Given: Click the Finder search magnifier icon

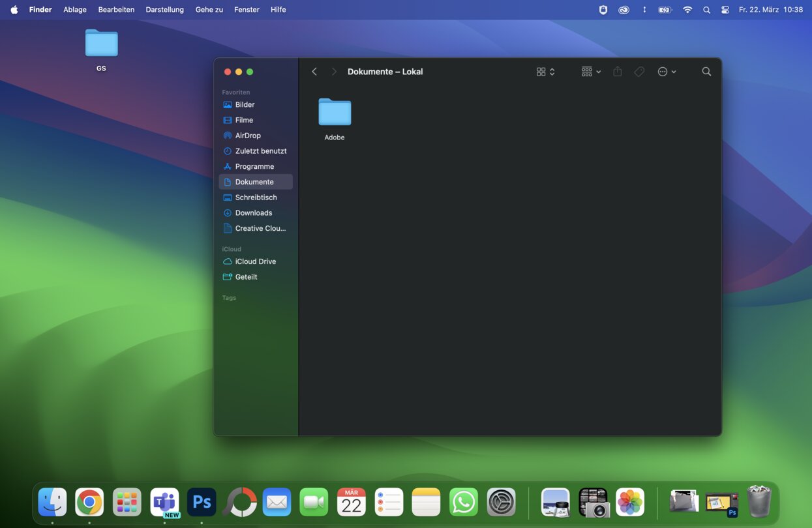Looking at the screenshot, I should [x=706, y=72].
